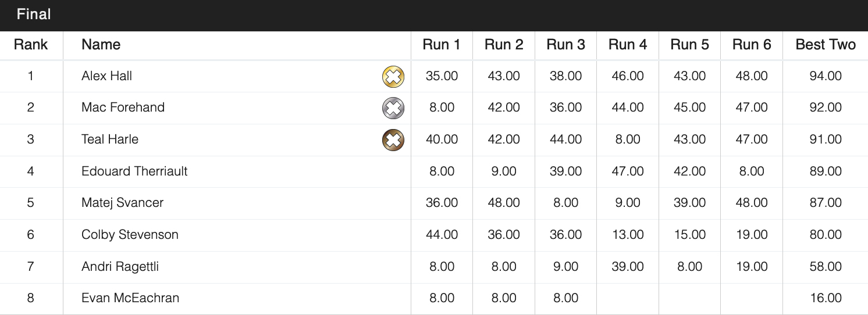The image size is (868, 315).
Task: Click Andri Ragettli's name
Action: (120, 267)
